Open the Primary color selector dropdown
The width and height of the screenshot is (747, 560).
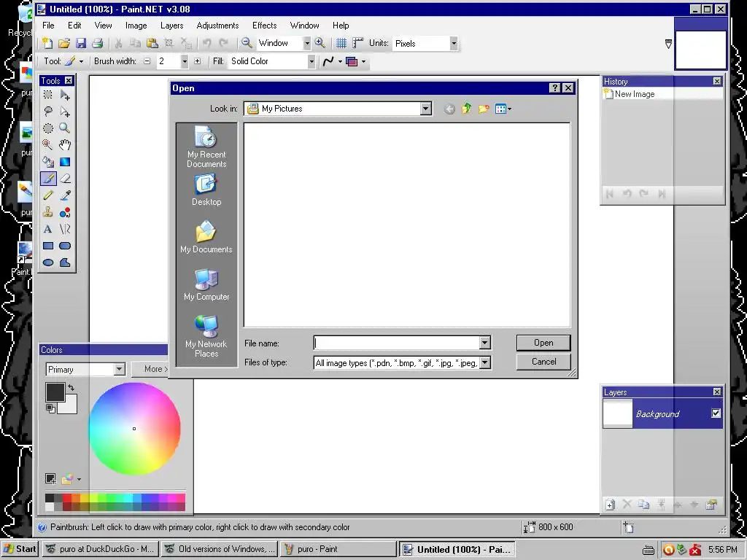tap(119, 370)
